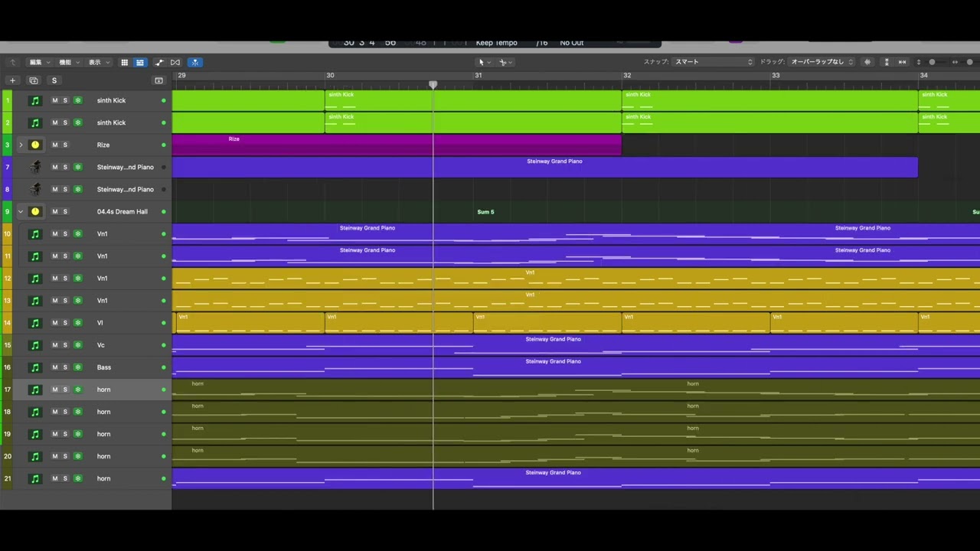Select the 04.4s Dream Hall track name

coord(122,211)
